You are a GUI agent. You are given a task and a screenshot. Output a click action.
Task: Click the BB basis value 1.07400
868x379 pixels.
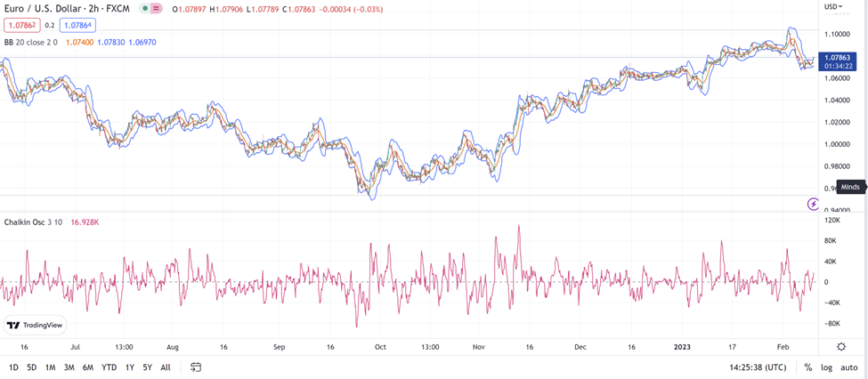[x=79, y=42]
